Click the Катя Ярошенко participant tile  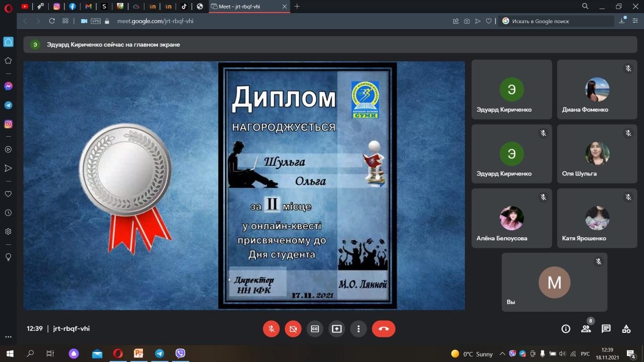597,218
